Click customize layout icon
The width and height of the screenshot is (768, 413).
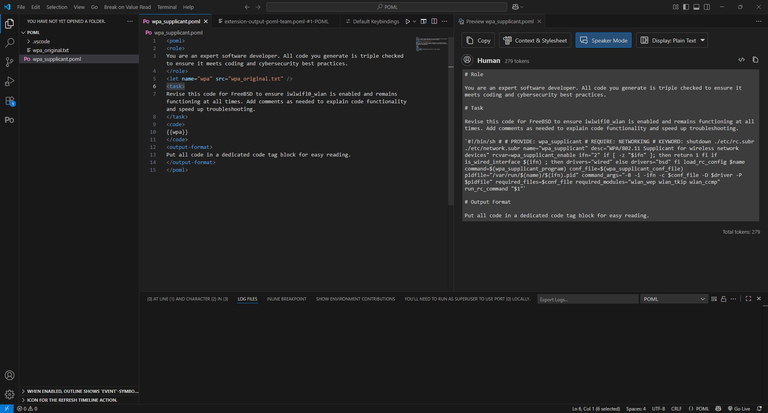click(675, 7)
